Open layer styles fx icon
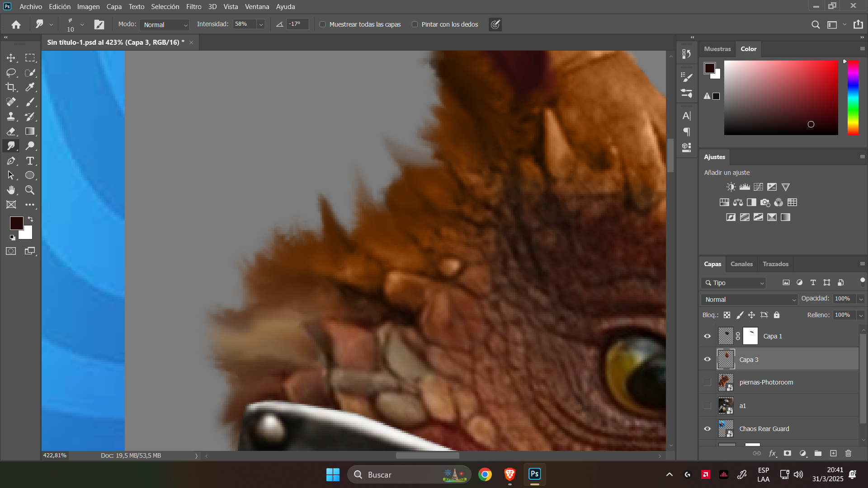 pos(773,453)
